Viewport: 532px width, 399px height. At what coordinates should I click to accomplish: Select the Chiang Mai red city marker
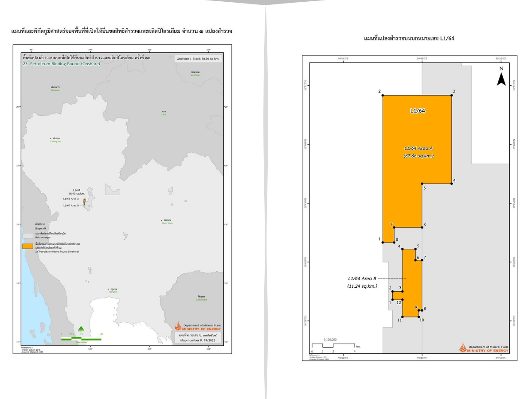[x=51, y=138]
